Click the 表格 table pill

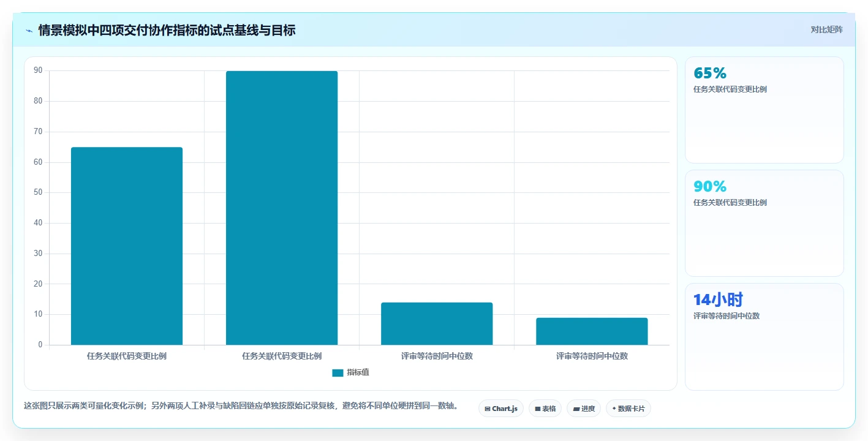[545, 409]
